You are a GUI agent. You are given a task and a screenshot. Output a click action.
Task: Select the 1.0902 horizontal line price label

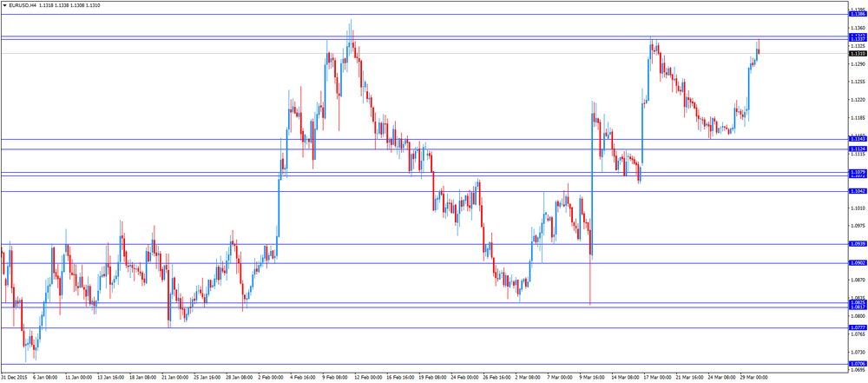pos(858,263)
